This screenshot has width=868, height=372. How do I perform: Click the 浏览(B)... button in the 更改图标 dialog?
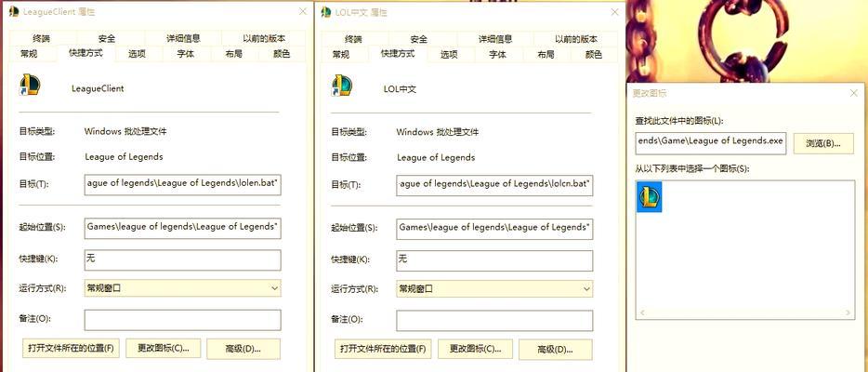pyautogui.click(x=822, y=143)
